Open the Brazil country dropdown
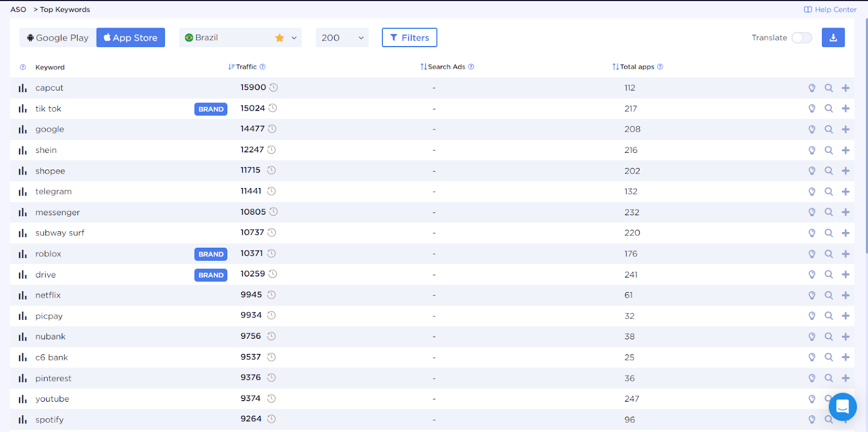The width and height of the screenshot is (868, 432). [x=240, y=37]
